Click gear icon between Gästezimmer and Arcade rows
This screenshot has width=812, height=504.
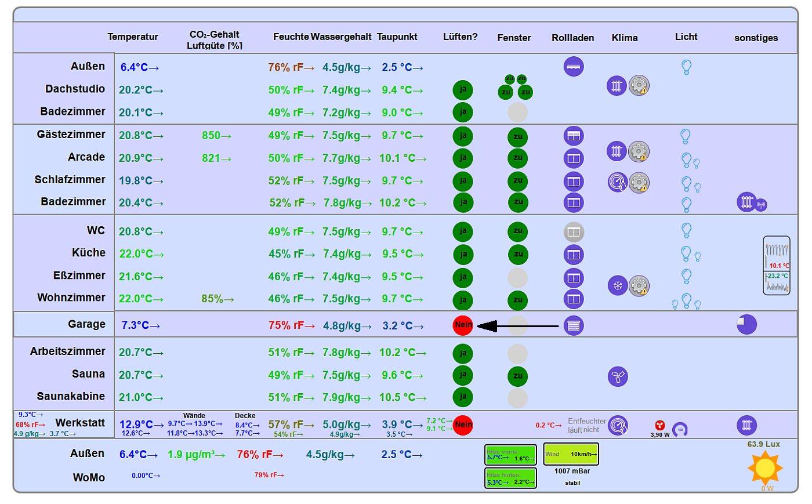click(639, 151)
